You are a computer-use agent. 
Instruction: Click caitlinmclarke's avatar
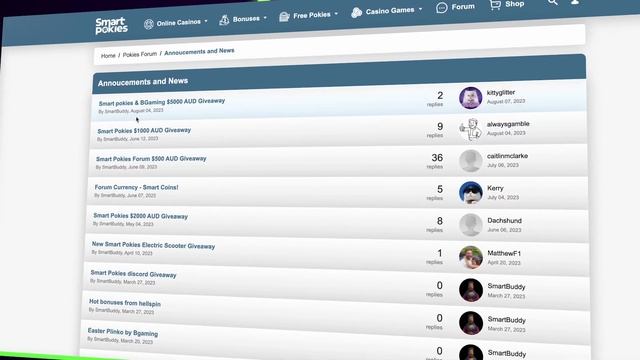(x=470, y=161)
